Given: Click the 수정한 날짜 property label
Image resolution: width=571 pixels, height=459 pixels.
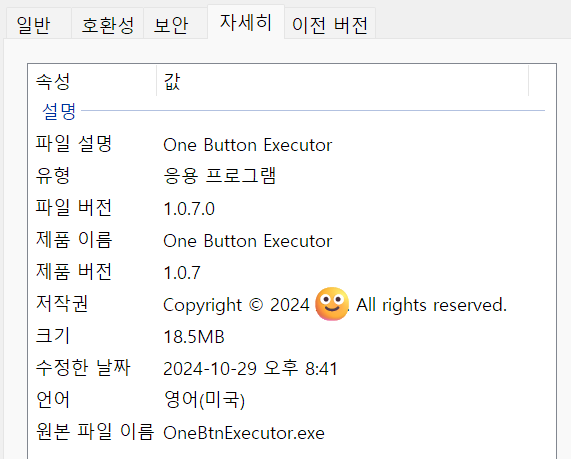Looking at the screenshot, I should pyautogui.click(x=83, y=368).
